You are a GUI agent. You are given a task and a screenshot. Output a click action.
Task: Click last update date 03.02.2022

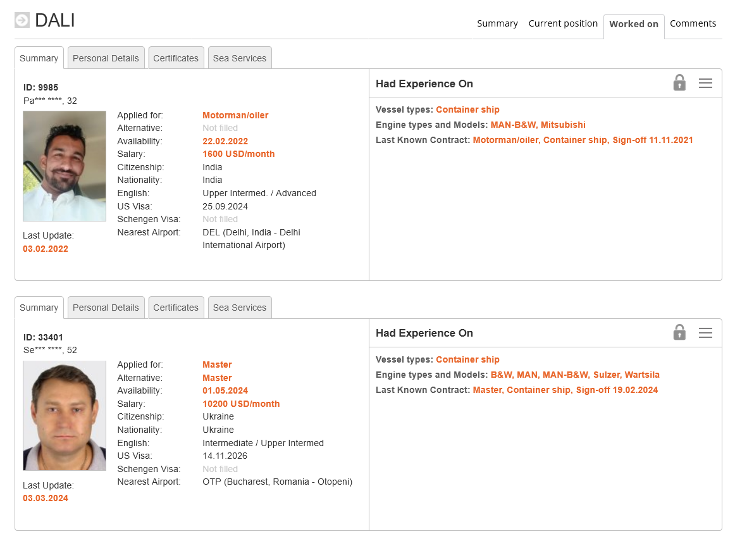[46, 249]
